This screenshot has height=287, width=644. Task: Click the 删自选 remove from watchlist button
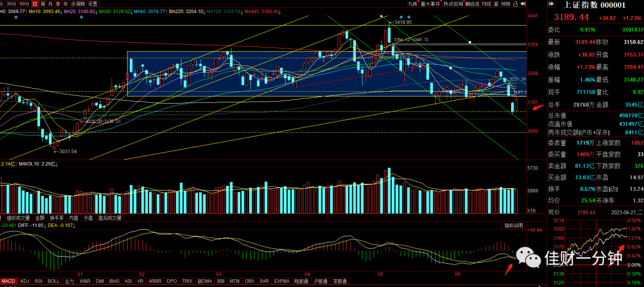(x=472, y=4)
